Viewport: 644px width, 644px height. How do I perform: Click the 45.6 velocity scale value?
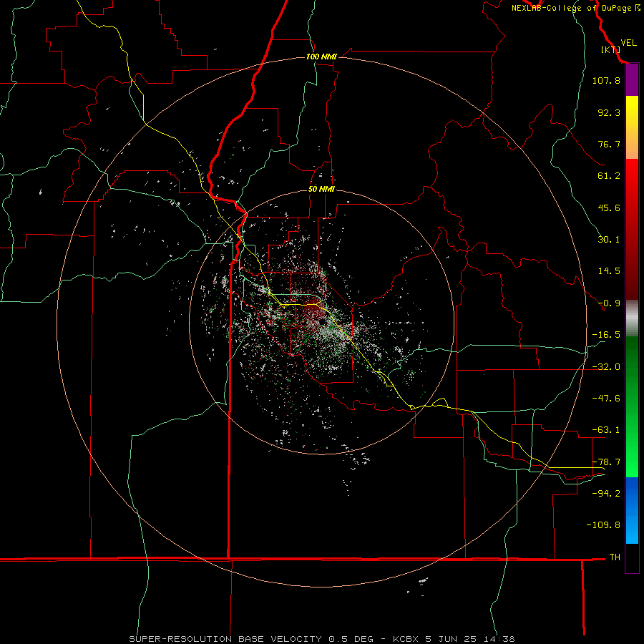coord(609,208)
